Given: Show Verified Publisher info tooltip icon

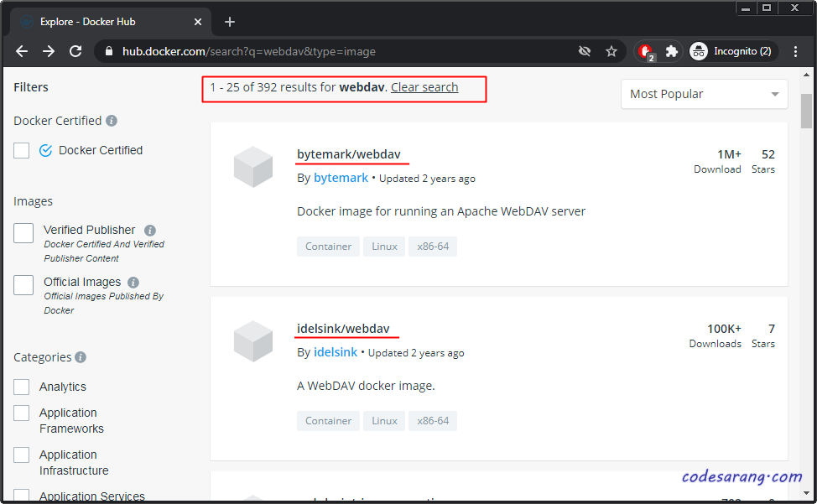Looking at the screenshot, I should click(150, 230).
